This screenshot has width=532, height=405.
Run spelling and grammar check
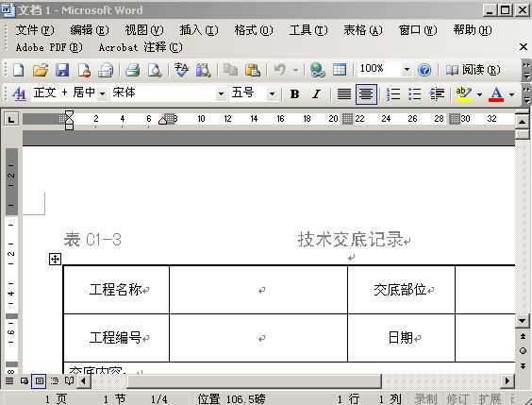point(181,70)
